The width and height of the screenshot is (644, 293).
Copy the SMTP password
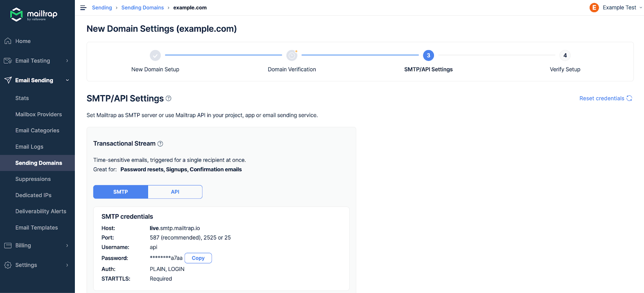coord(198,258)
